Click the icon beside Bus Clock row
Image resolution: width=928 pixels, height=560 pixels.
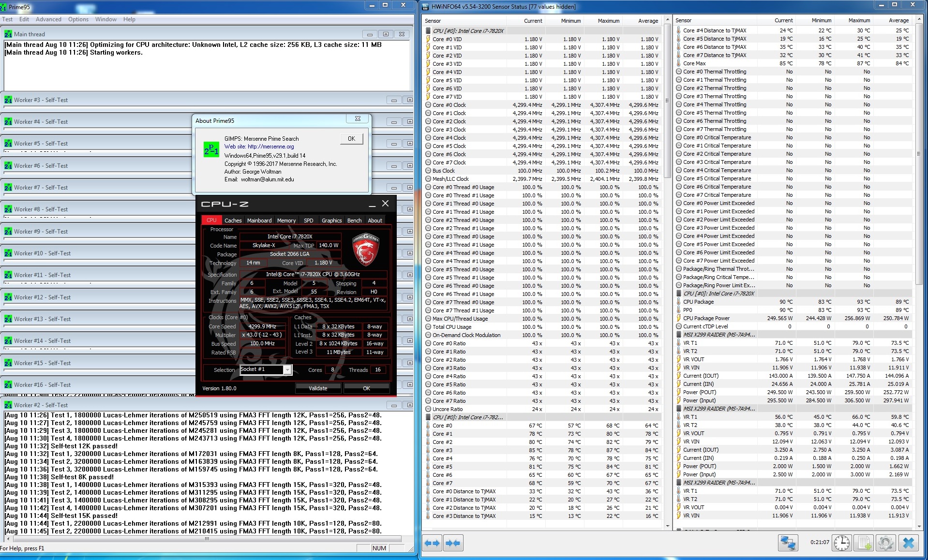tap(428, 171)
